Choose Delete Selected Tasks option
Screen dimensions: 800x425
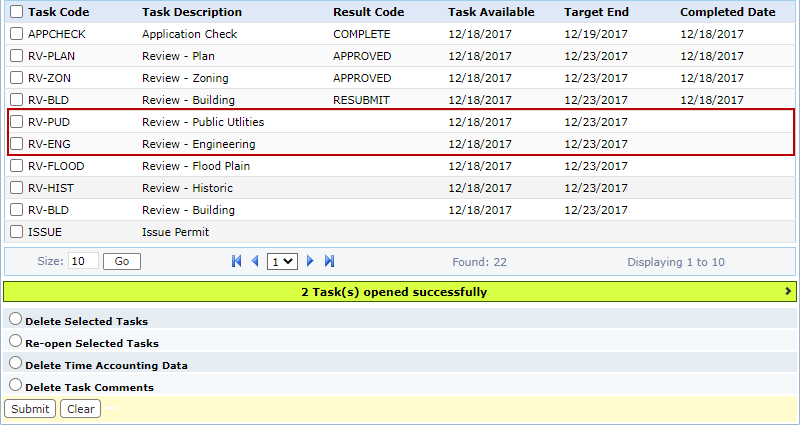(15, 320)
